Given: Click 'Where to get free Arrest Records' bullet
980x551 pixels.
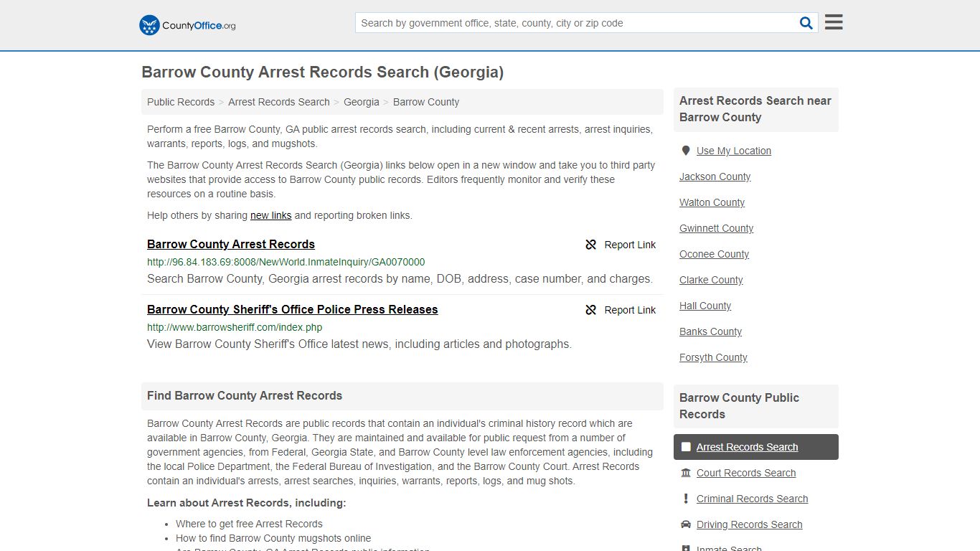Looking at the screenshot, I should click(x=249, y=524).
